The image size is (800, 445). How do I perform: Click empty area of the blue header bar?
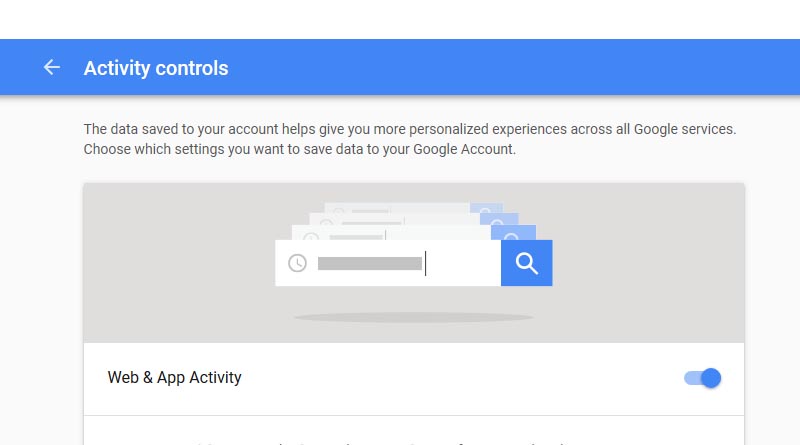point(510,67)
